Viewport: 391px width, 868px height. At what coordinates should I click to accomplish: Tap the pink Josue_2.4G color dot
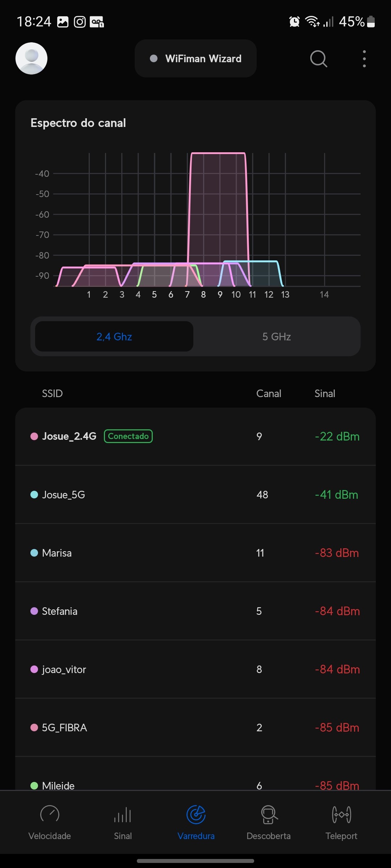click(34, 437)
